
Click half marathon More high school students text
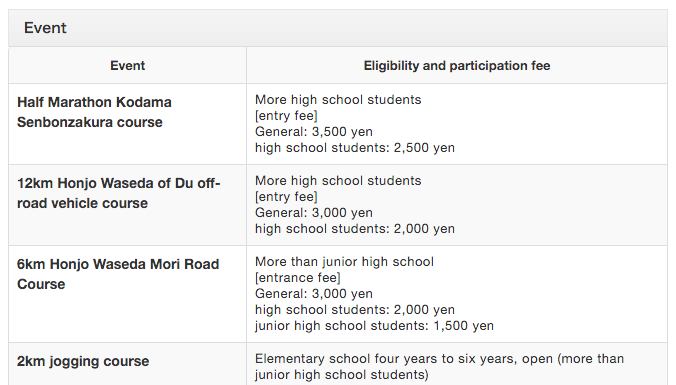pos(338,100)
